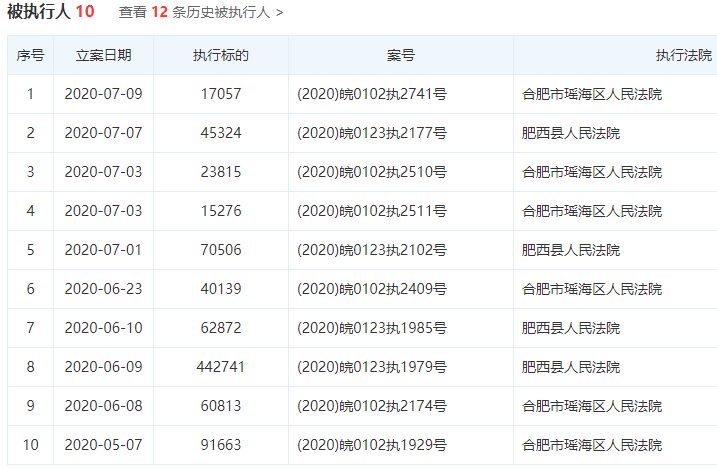Image resolution: width=717 pixels, height=469 pixels.
Task: Click 肥西县人民法院 in row 5
Action: [571, 250]
